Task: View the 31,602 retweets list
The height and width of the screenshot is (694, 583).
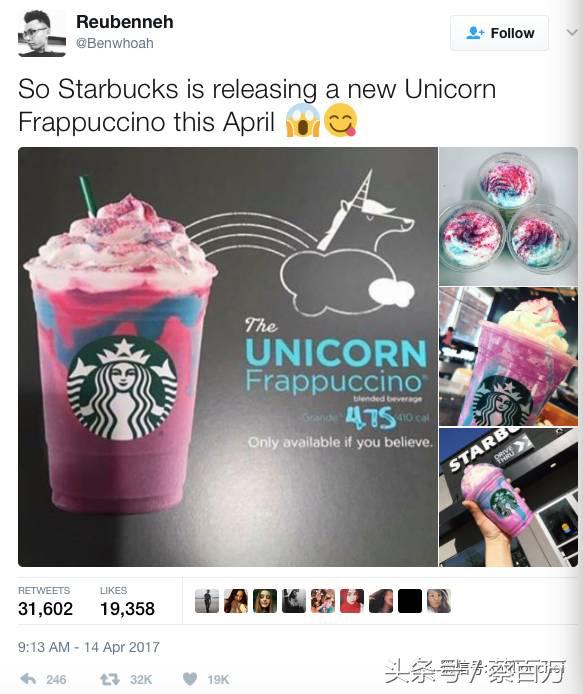Action: (45, 602)
